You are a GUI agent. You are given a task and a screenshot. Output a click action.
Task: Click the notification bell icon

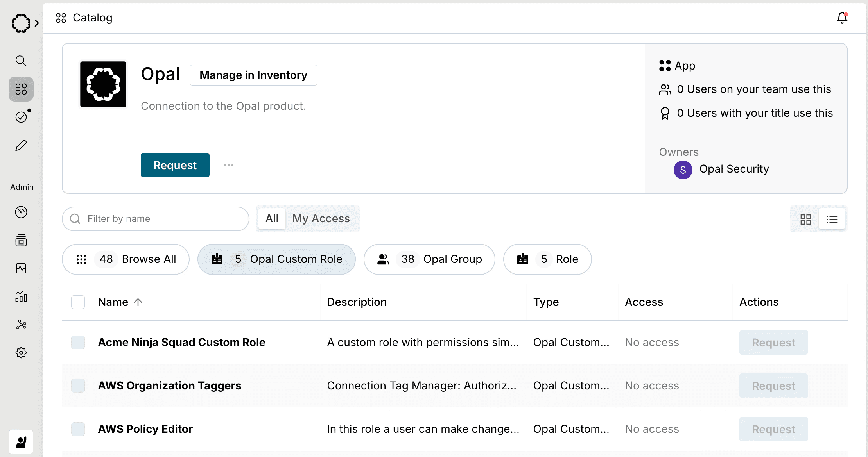[842, 18]
